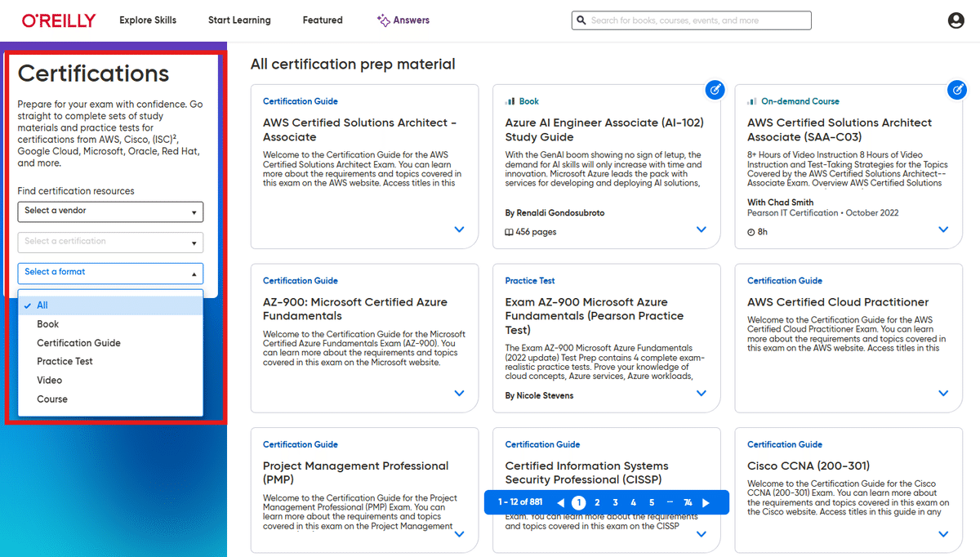Open the Explore Skills menu
The image size is (980, 557).
148,20
